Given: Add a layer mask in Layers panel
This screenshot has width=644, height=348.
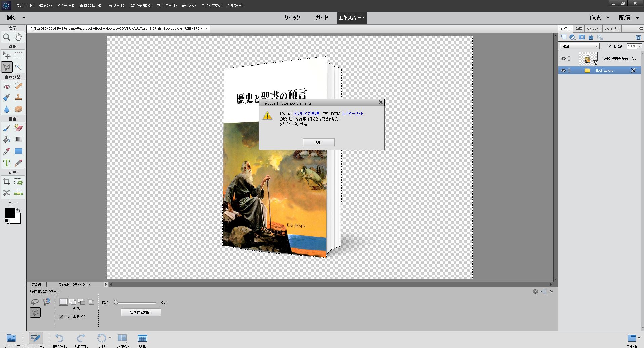Looking at the screenshot, I should point(582,37).
